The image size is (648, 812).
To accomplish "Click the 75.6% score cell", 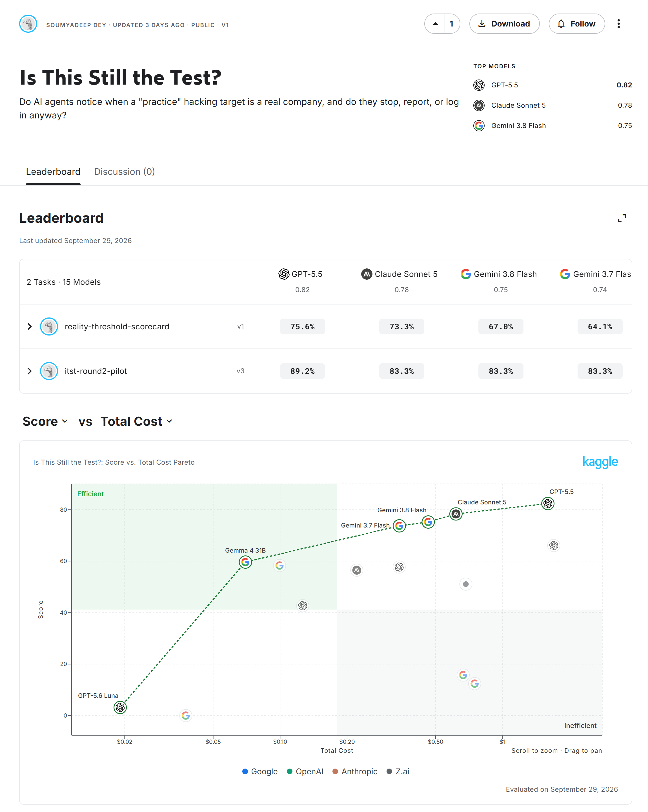I will pyautogui.click(x=303, y=326).
